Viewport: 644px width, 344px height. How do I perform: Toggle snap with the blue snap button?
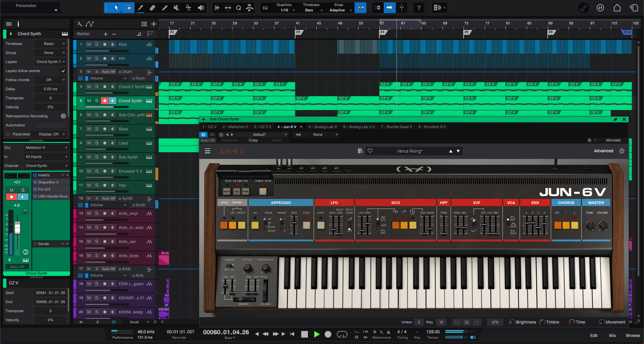[361, 8]
